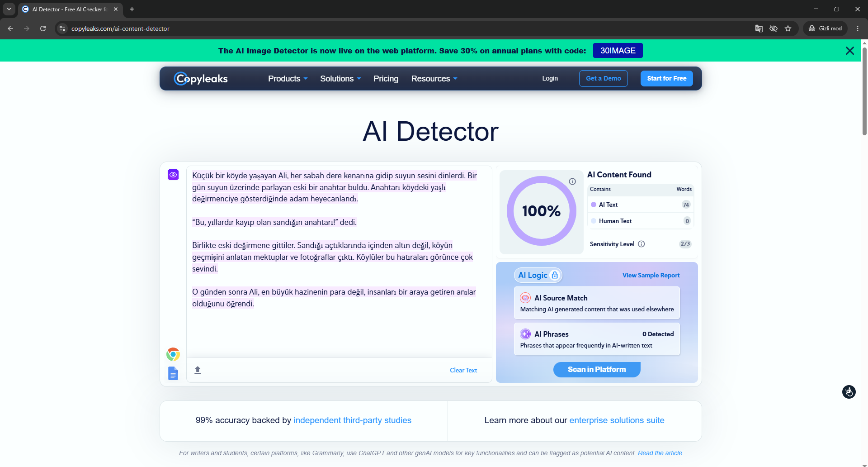Click the purple eye icon beside text

(173, 175)
